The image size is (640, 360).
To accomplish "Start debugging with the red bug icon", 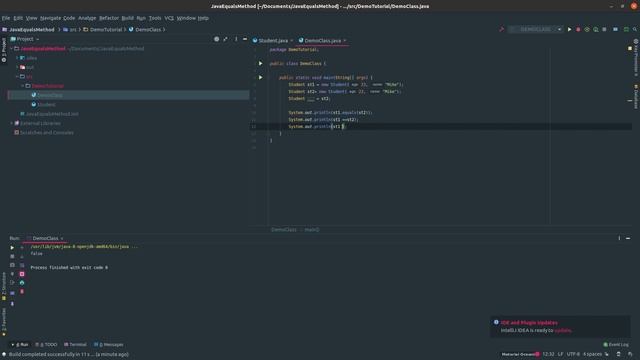I will (x=578, y=29).
